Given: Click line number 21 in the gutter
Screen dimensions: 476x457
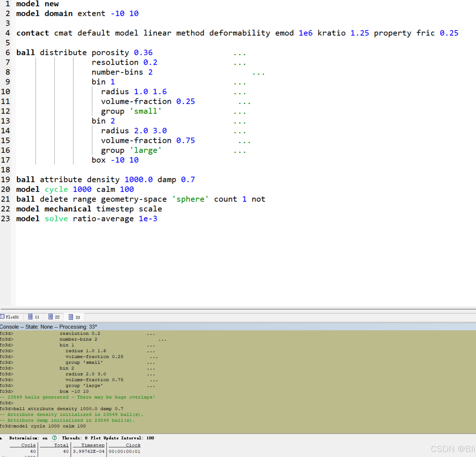Looking at the screenshot, I should pyautogui.click(x=6, y=199).
